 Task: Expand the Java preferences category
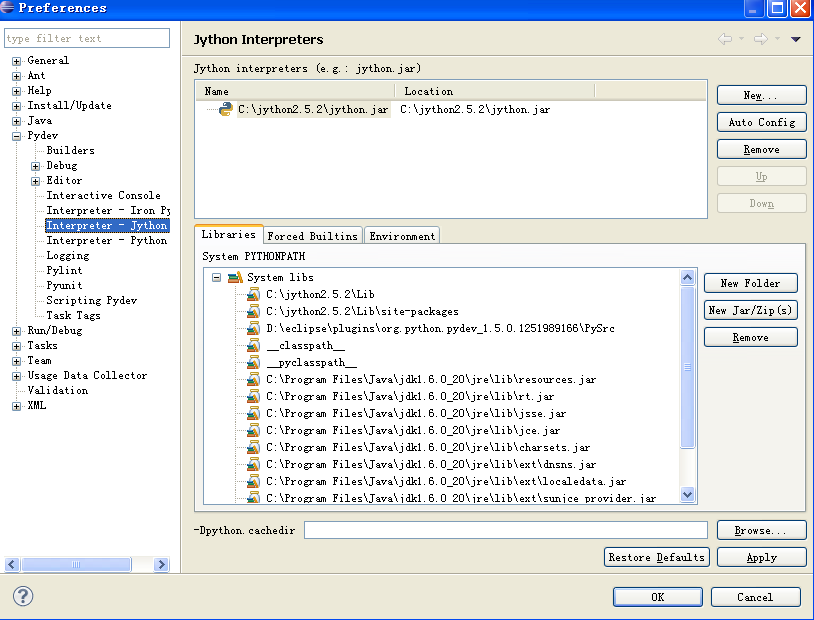pyautogui.click(x=17, y=120)
